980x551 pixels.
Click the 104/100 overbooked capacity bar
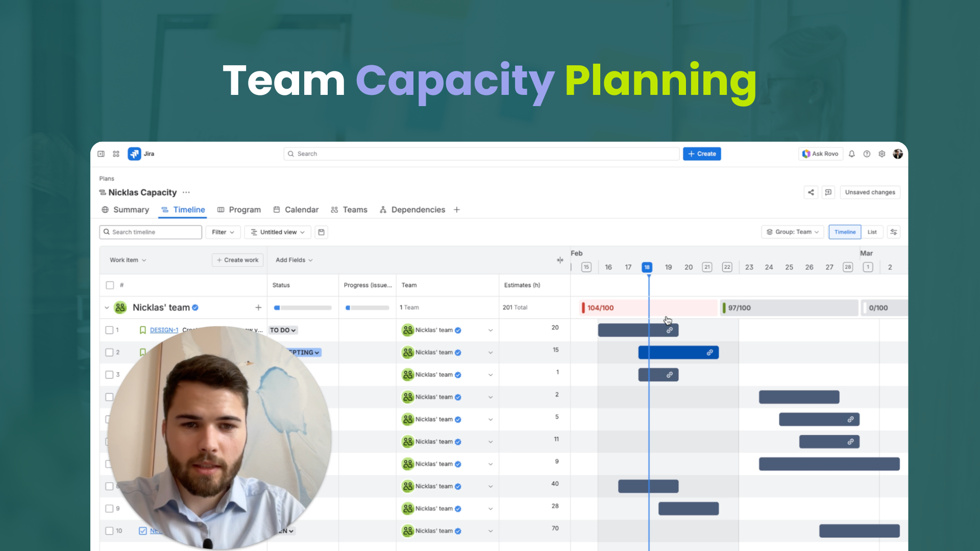pyautogui.click(x=649, y=308)
